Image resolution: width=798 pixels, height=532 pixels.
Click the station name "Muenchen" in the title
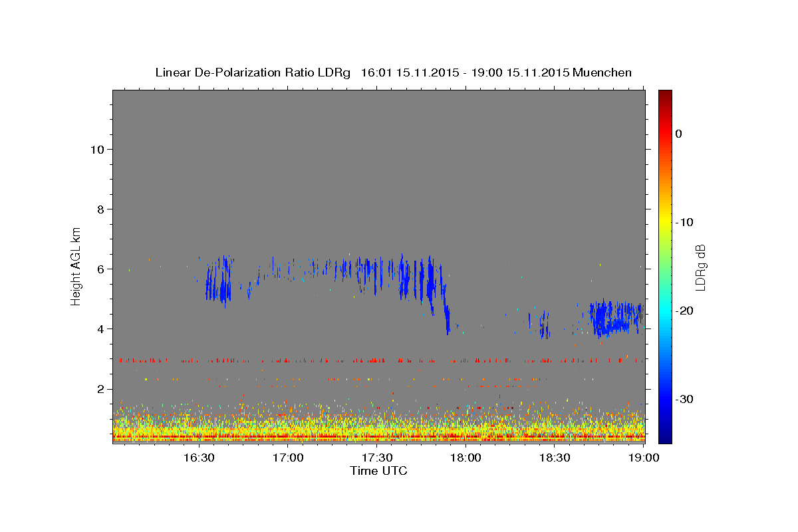click(602, 72)
